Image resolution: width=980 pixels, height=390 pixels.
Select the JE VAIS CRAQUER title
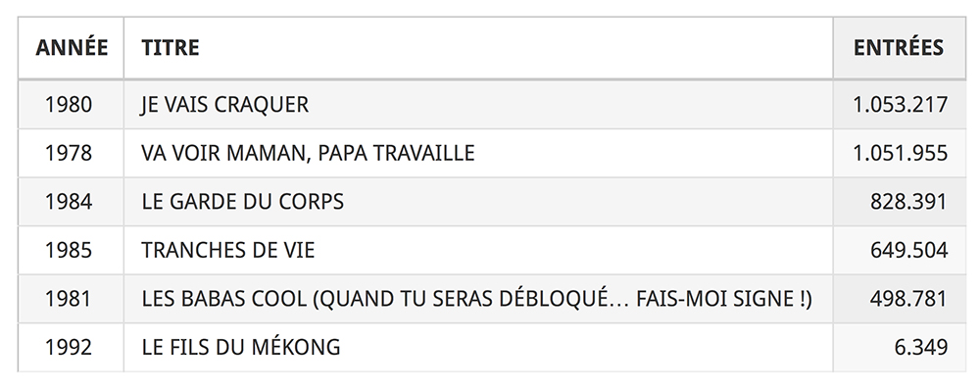[x=225, y=105]
